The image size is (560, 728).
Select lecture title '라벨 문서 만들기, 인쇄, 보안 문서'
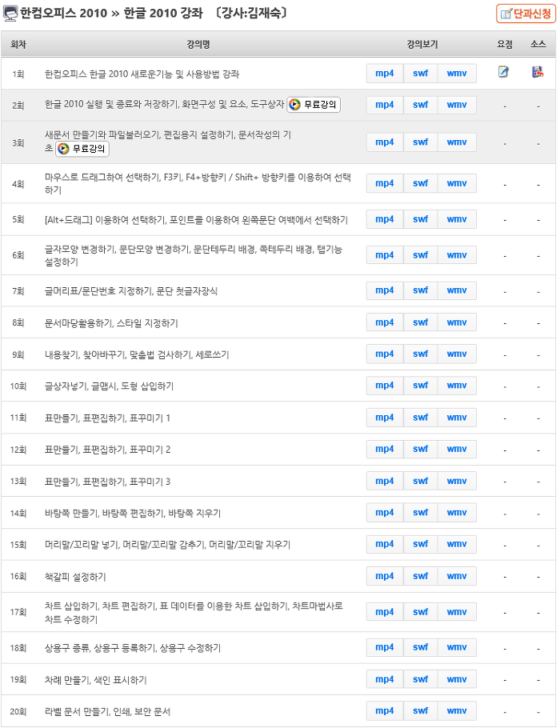click(107, 711)
